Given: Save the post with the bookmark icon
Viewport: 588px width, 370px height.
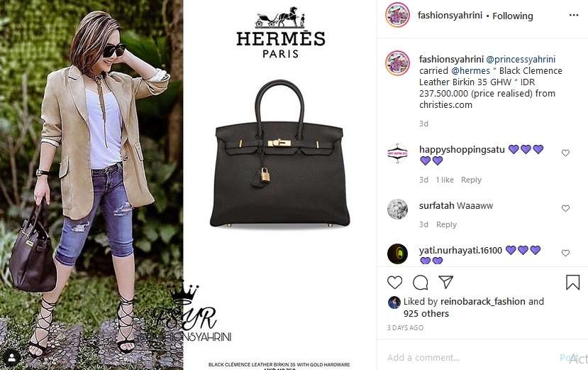Looking at the screenshot, I should 572,283.
